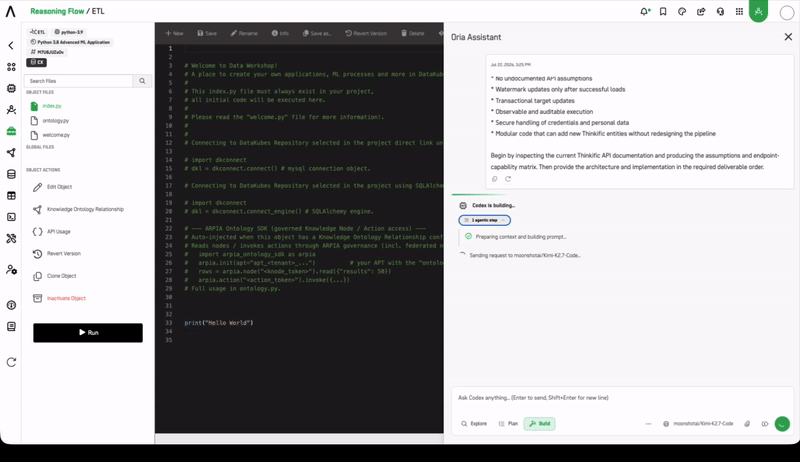
Task: Click Rename in editor toolbar
Action: click(244, 33)
